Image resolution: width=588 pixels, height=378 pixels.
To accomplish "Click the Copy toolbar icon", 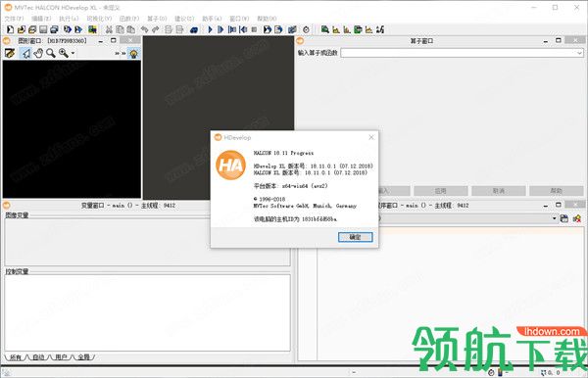I will tap(120, 29).
